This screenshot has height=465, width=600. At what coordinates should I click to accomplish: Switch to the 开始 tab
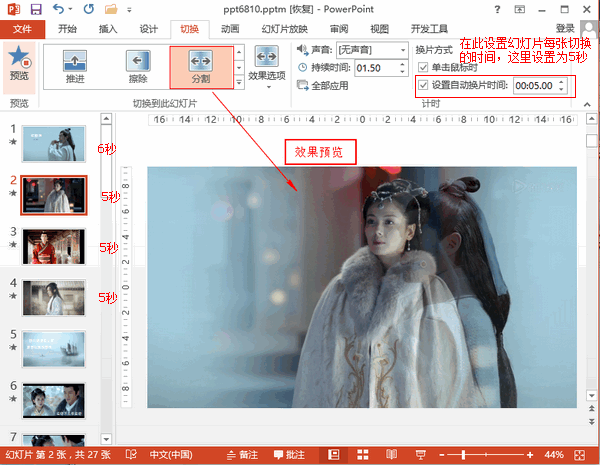(x=67, y=29)
